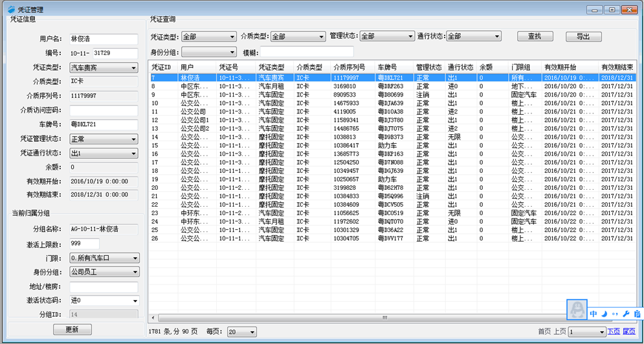This screenshot has width=644, height=344.
Task: Click the 介质序列号 column header
Action: pos(351,67)
